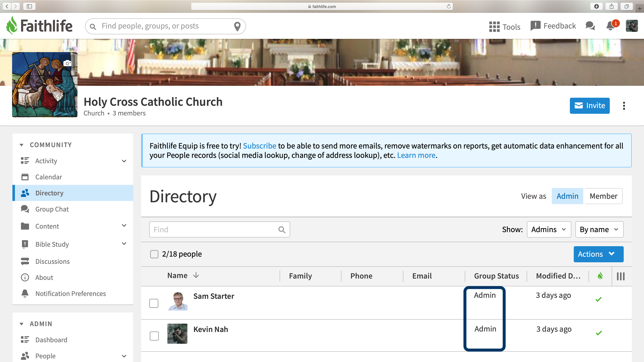The height and width of the screenshot is (362, 644).
Task: Click the Find people, groups, or posts field
Action: [x=166, y=26]
